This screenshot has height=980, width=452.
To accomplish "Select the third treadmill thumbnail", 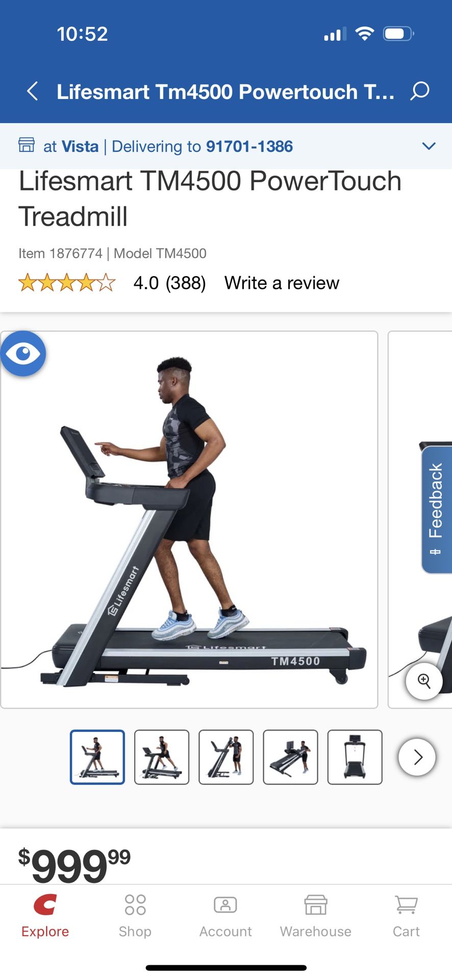I will (226, 757).
